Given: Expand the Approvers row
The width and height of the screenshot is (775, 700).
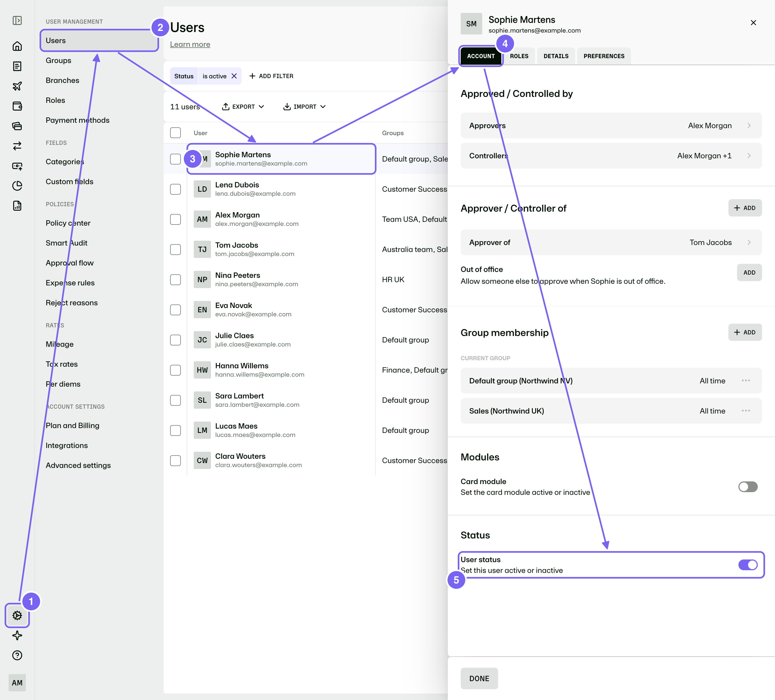Looking at the screenshot, I should coord(611,125).
